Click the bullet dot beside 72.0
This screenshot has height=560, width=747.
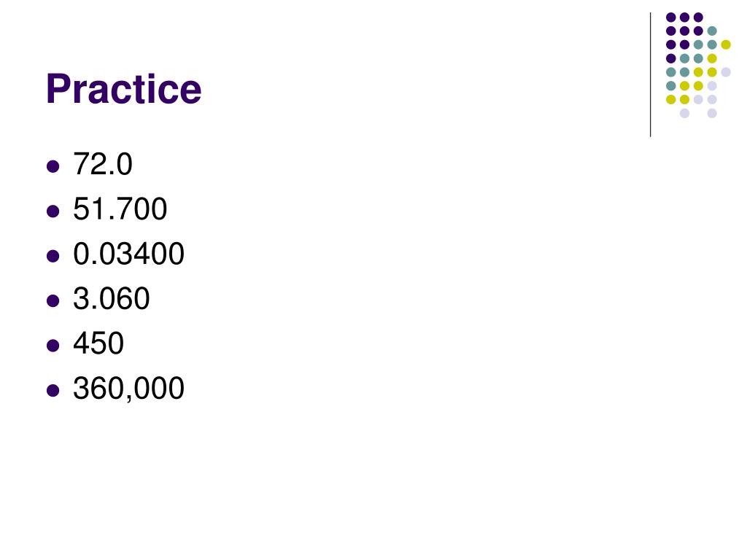coord(53,166)
